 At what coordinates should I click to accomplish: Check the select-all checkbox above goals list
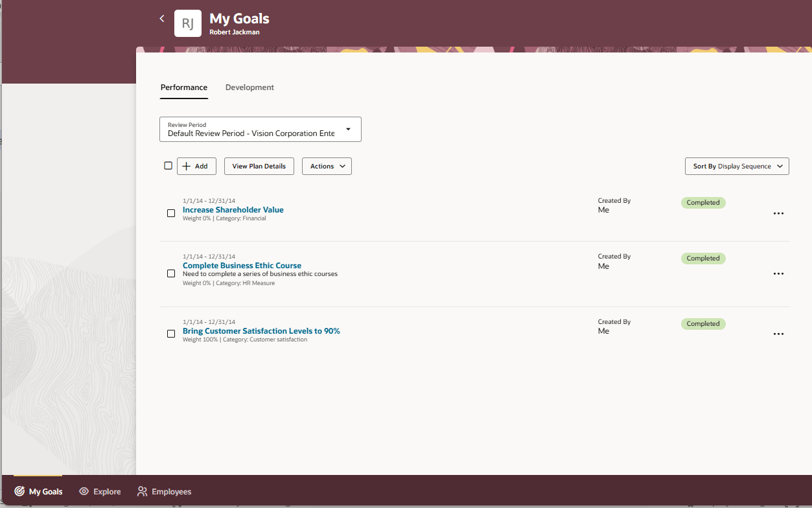[168, 165]
